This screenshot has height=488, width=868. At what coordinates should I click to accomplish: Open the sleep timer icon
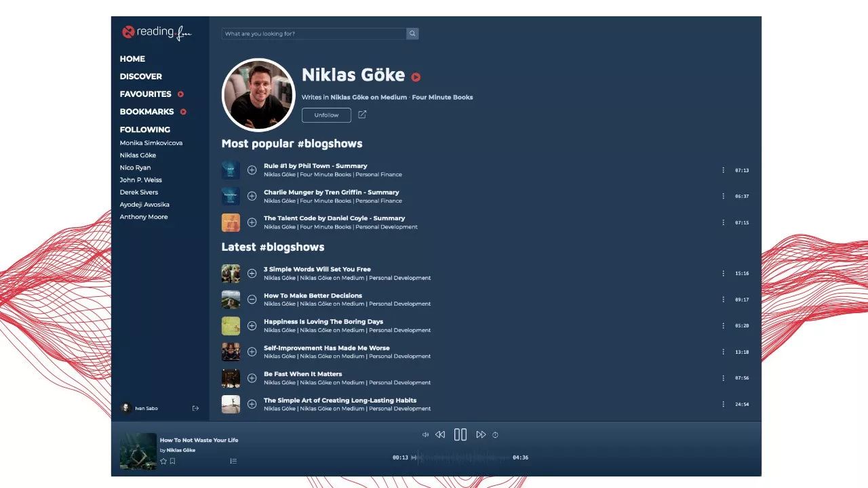tap(495, 434)
